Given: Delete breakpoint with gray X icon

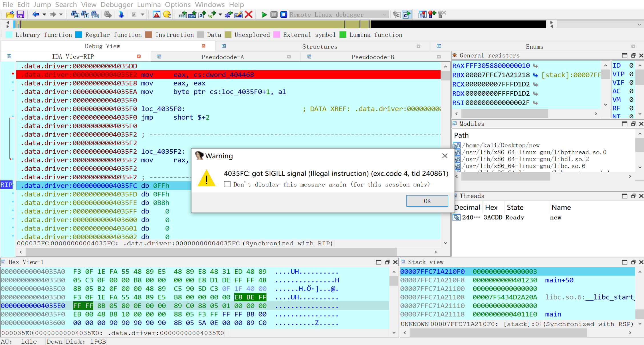Looking at the screenshot, I should point(442,14).
